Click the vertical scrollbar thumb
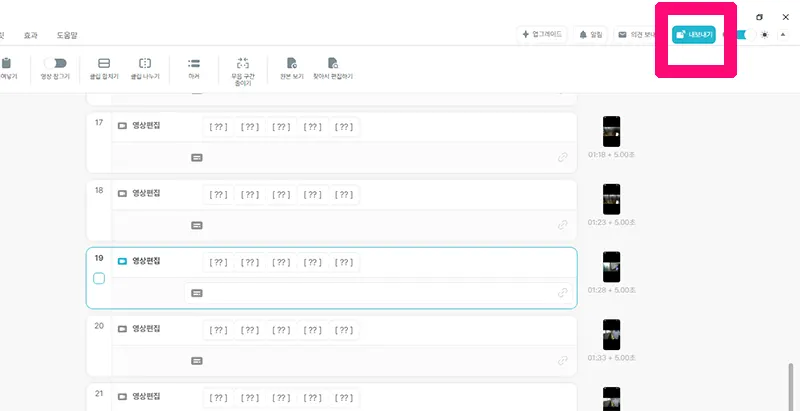 point(791,387)
